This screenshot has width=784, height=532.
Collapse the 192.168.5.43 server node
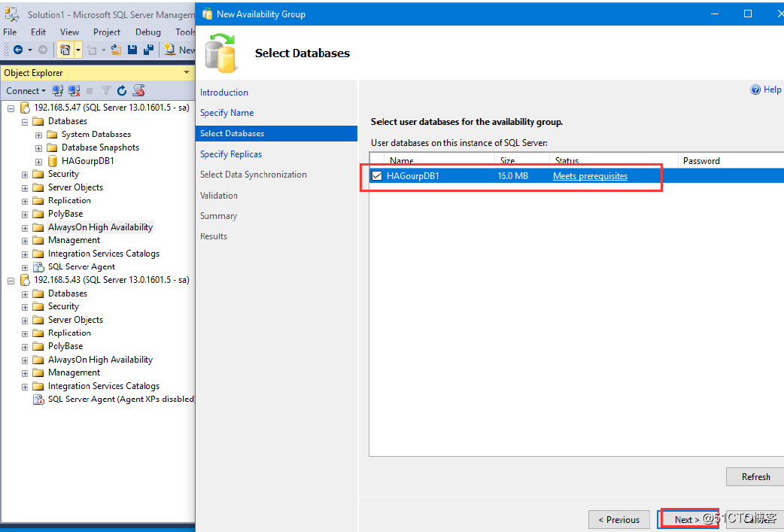click(x=11, y=281)
